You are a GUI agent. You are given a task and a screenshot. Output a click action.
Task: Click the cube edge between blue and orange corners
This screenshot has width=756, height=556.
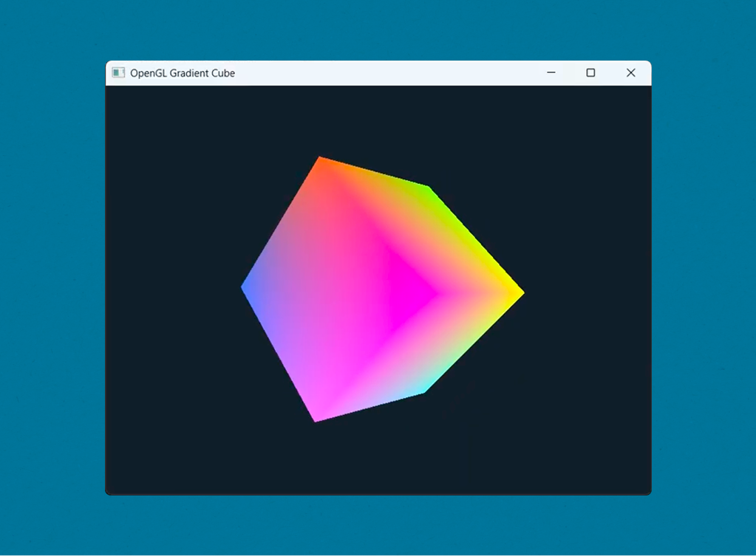[x=281, y=222]
